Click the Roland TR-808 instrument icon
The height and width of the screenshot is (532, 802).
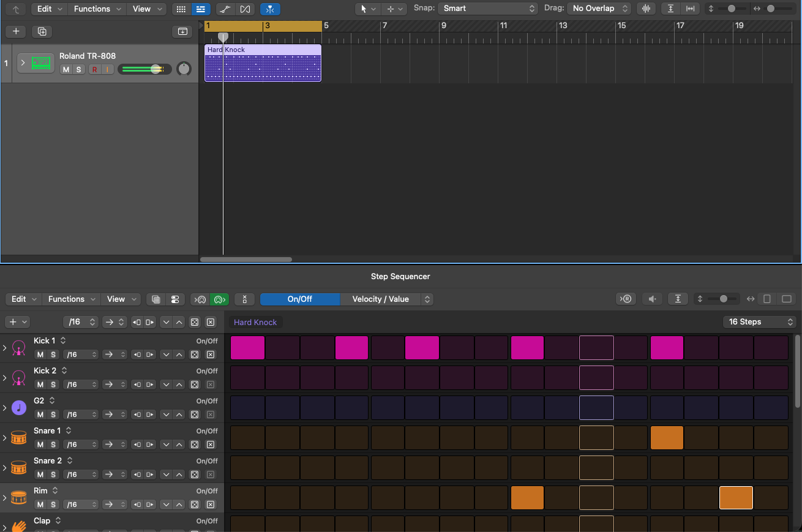coord(41,62)
